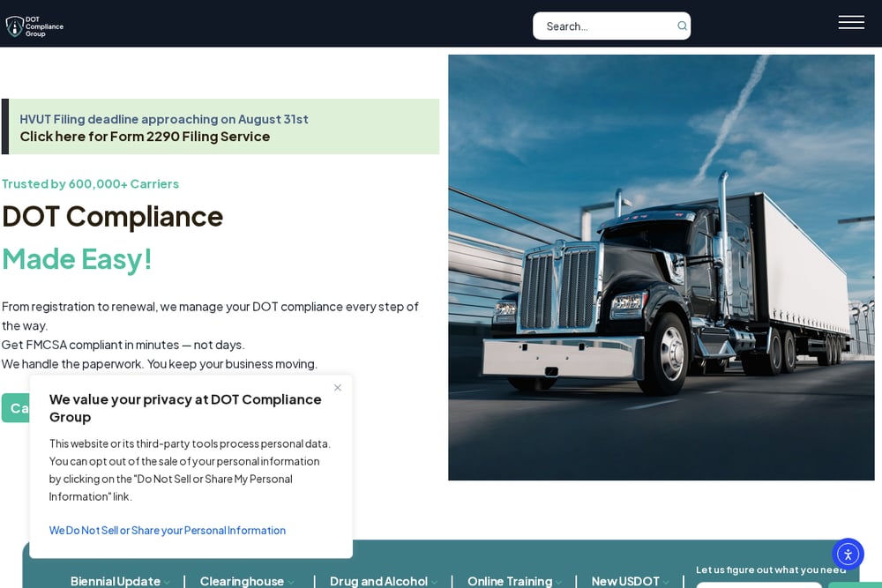
Task: Click the Form 2290 Filing Service banner
Action: 220,126
